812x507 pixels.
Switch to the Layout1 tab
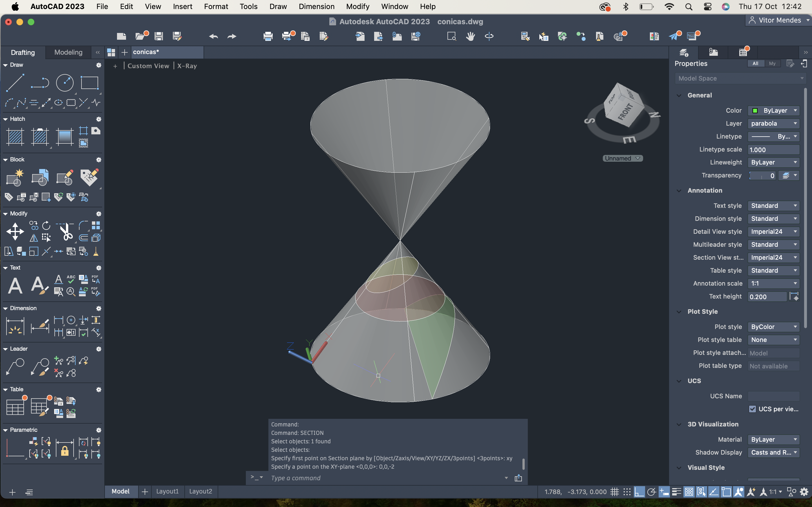[x=167, y=491]
